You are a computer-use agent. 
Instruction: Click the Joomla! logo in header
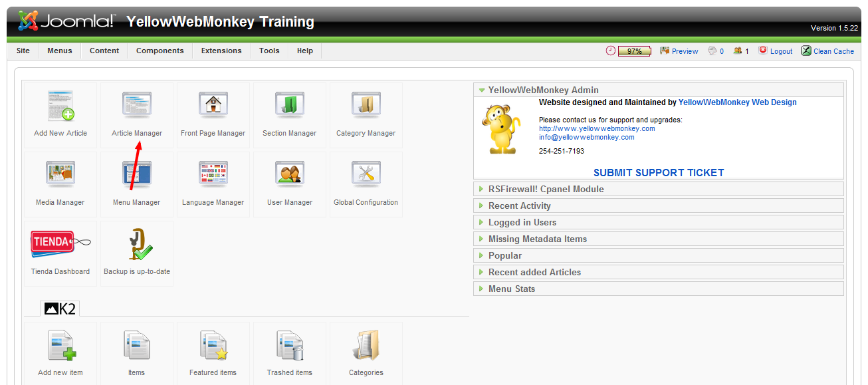(66, 21)
